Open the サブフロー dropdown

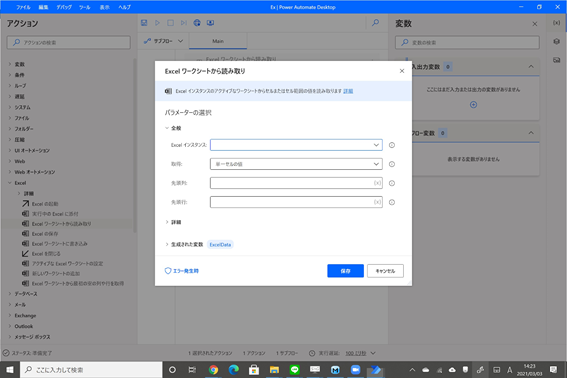tap(164, 41)
